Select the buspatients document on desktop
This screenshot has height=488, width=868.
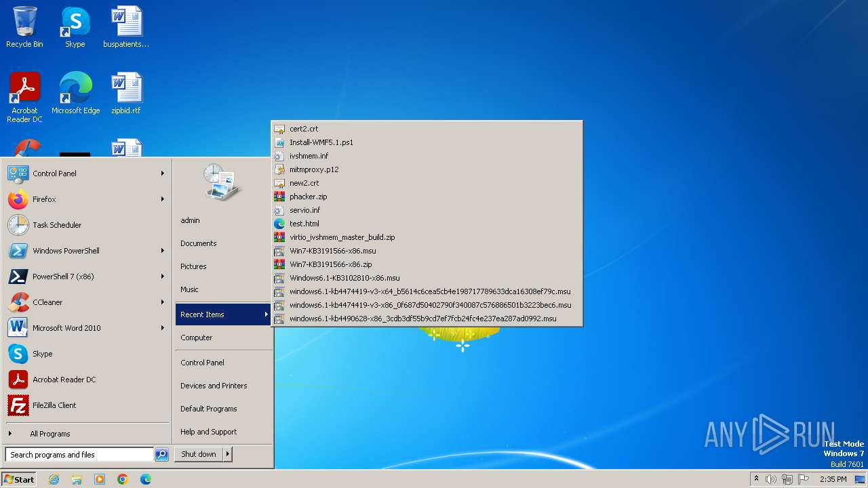coord(126,27)
